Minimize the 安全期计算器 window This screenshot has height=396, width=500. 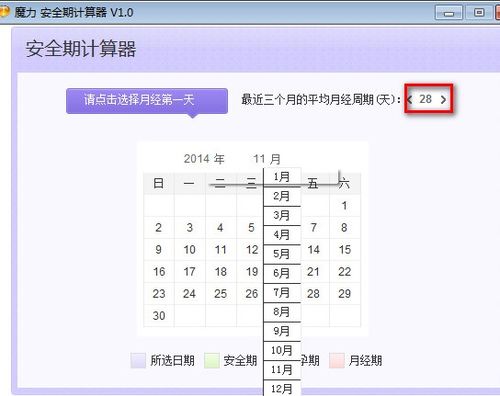coord(449,13)
